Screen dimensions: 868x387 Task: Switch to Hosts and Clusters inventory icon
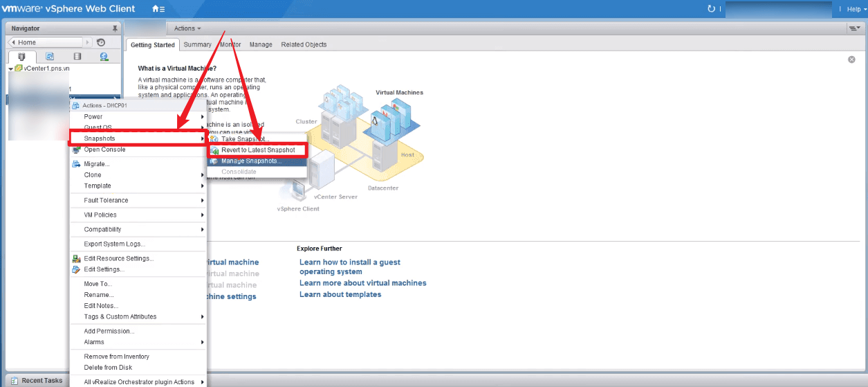[x=22, y=57]
